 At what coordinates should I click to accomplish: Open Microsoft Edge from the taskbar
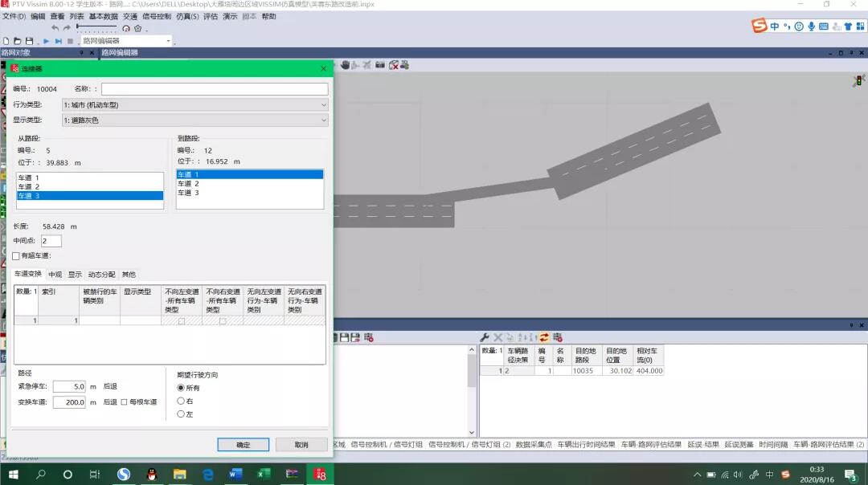(x=207, y=474)
